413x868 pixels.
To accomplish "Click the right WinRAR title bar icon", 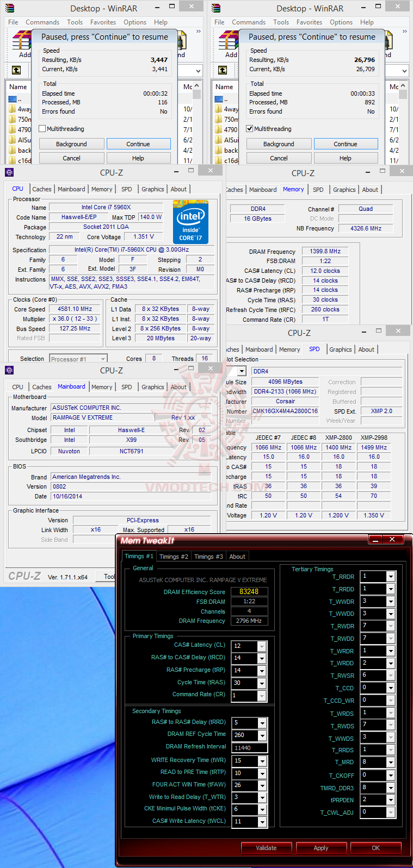I will pyautogui.click(x=216, y=8).
